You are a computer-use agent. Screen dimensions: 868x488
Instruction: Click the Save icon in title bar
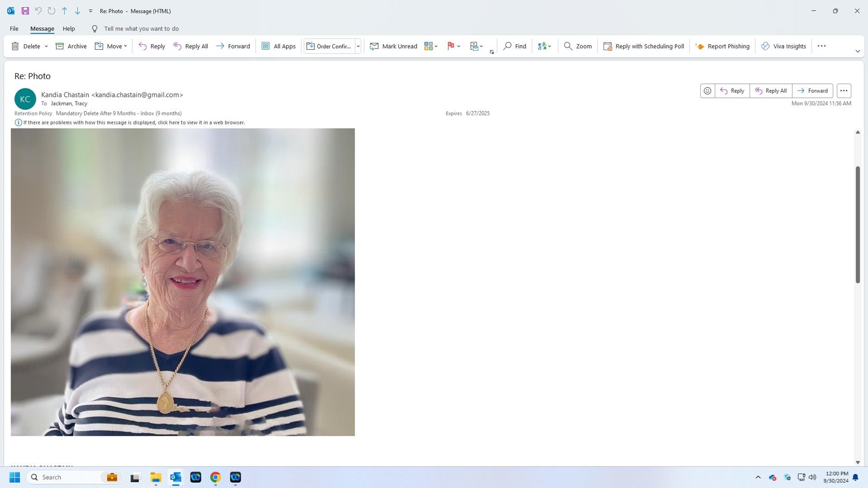point(25,11)
